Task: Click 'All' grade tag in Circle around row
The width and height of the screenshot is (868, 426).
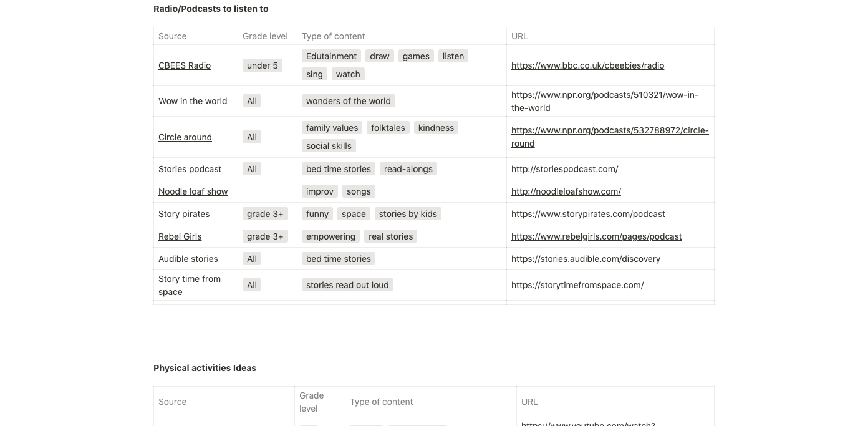Action: click(252, 137)
